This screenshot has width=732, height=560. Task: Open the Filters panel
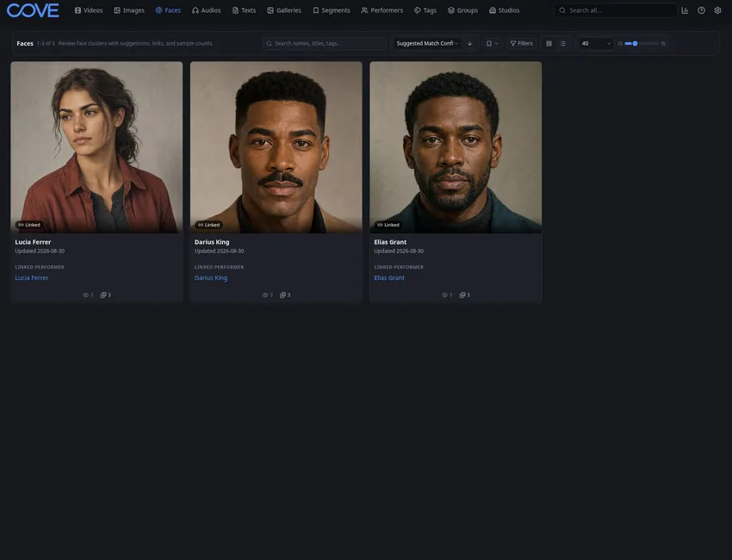point(522,43)
